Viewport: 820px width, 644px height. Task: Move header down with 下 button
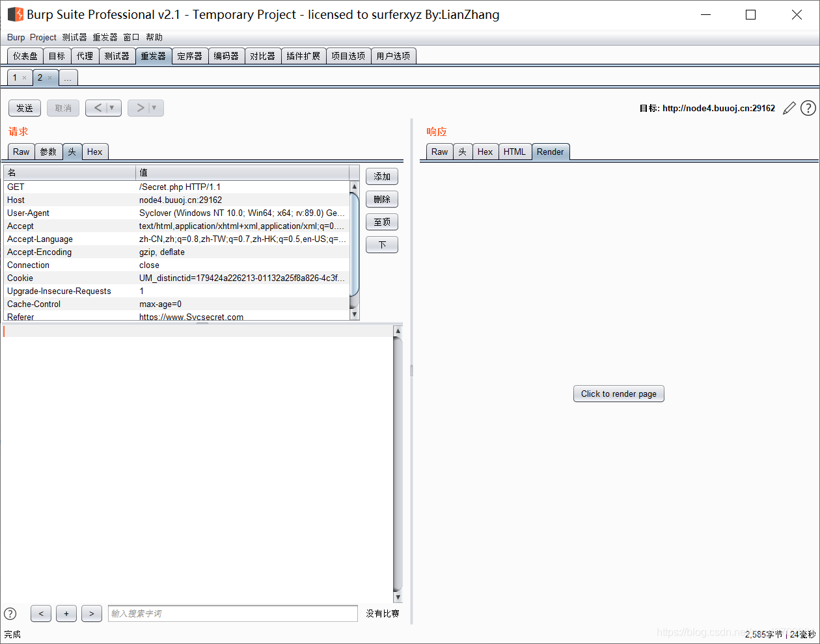point(382,245)
